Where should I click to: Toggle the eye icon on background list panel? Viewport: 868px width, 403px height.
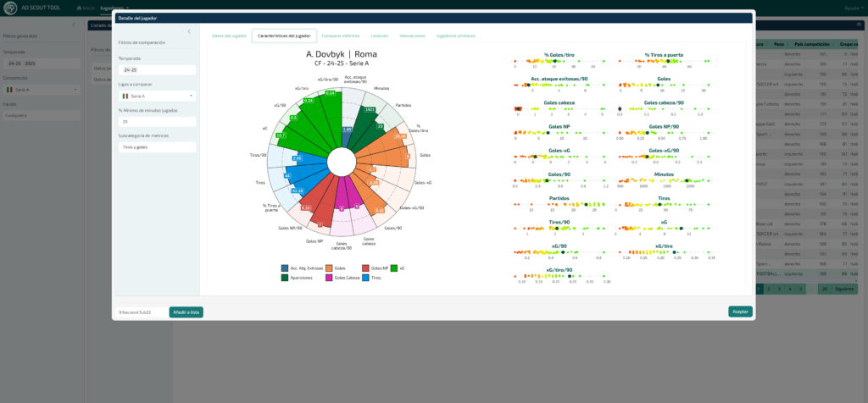860,25
